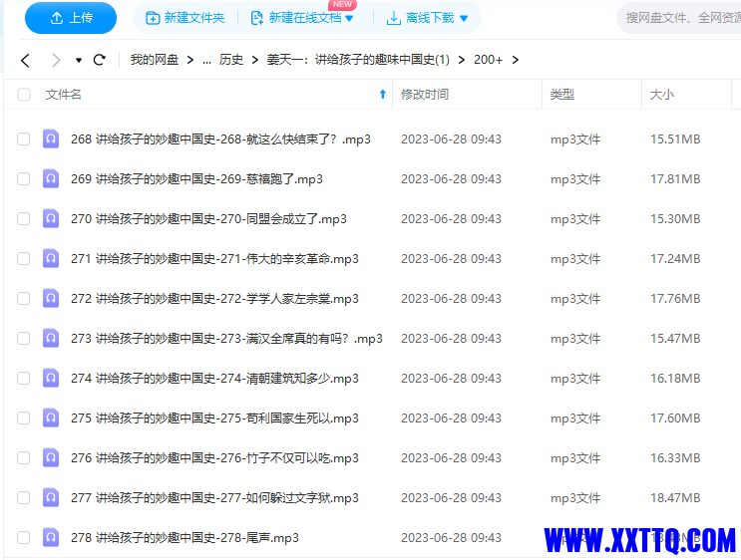Screen dimensions: 741x560
Task: Click the audio icon of file 273
Action: [x=51, y=338]
